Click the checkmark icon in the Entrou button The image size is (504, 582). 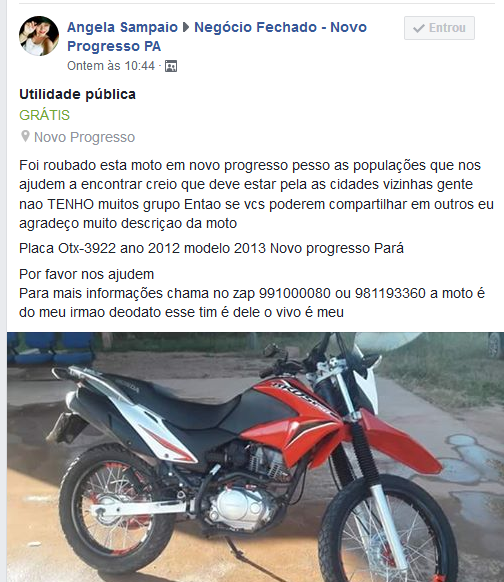point(418,28)
